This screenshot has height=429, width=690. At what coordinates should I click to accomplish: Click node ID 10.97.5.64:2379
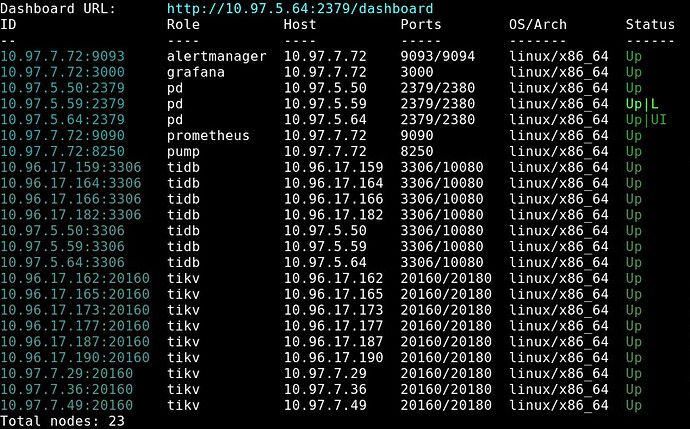(62, 119)
